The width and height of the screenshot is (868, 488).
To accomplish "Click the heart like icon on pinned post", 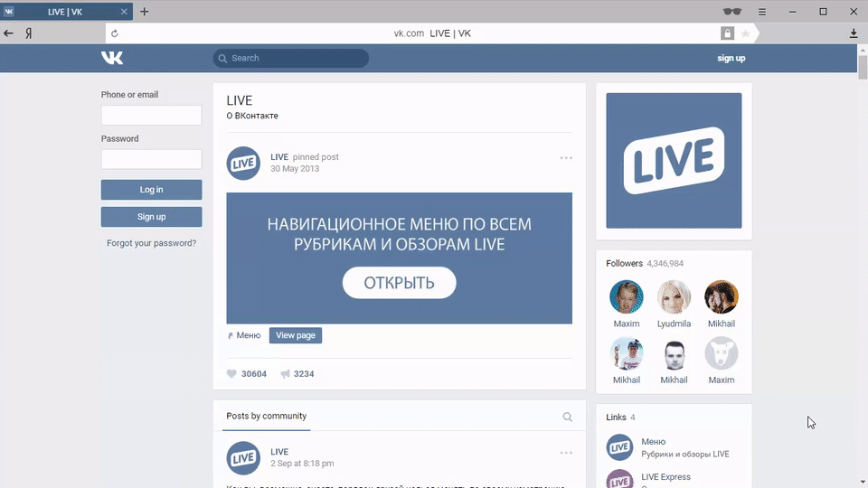I will pyautogui.click(x=231, y=374).
